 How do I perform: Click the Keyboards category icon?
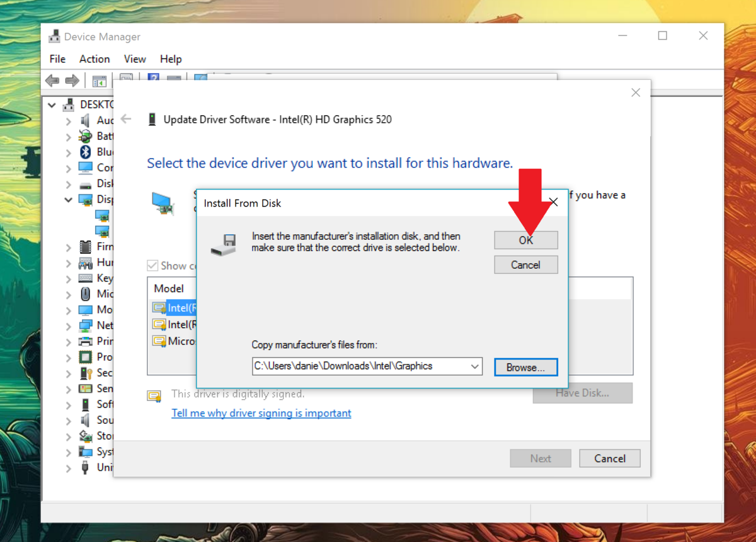click(86, 278)
